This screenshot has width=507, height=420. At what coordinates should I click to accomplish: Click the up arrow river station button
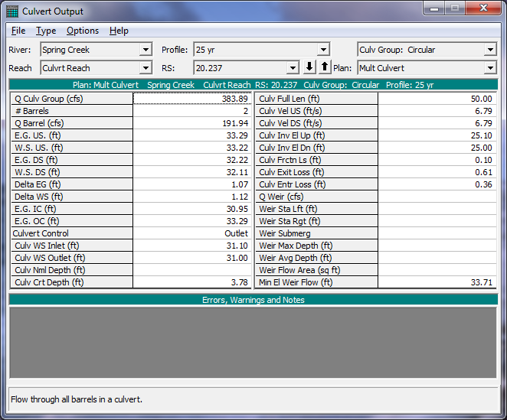click(x=324, y=67)
